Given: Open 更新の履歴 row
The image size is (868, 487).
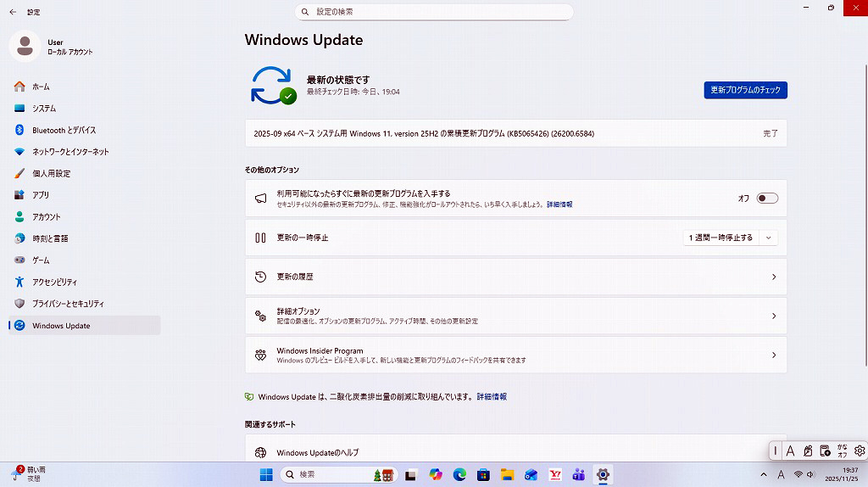Looking at the screenshot, I should (516, 277).
